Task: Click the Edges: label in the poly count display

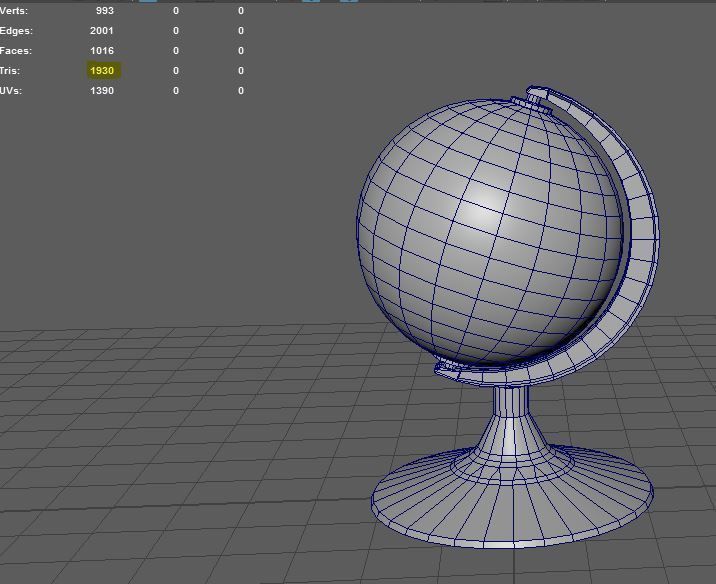Action: (x=16, y=31)
